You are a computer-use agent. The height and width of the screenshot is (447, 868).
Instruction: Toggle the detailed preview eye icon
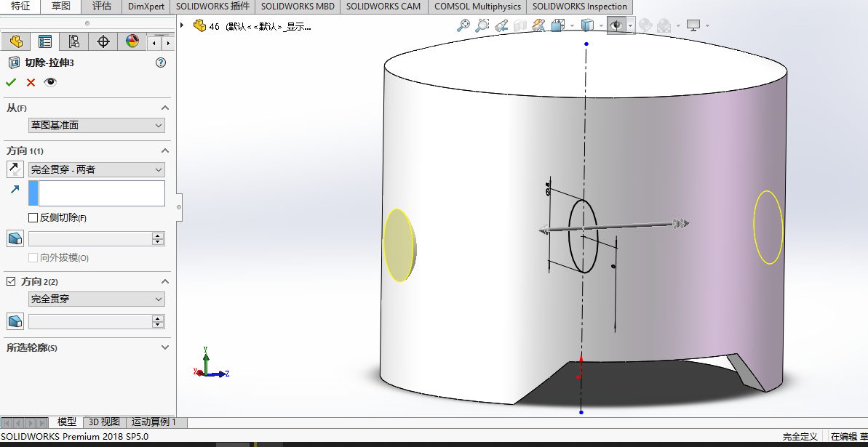pos(50,82)
